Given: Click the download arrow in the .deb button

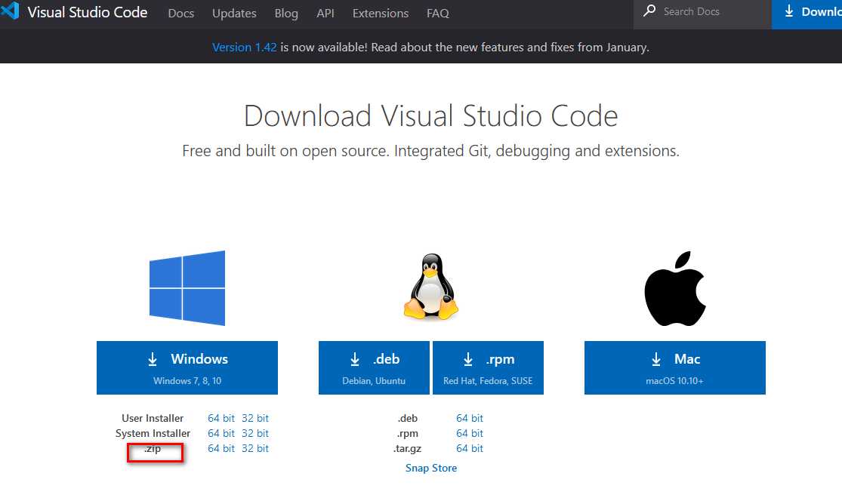Looking at the screenshot, I should (355, 359).
